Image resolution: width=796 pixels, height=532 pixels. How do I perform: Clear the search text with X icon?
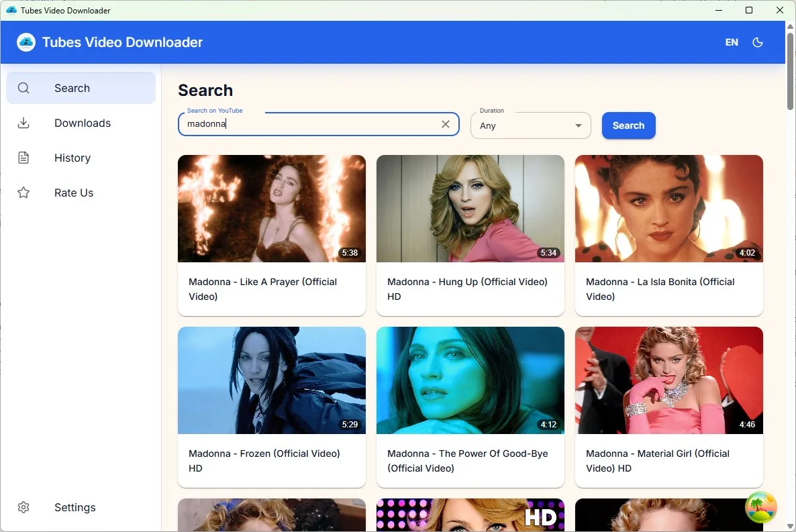[445, 124]
